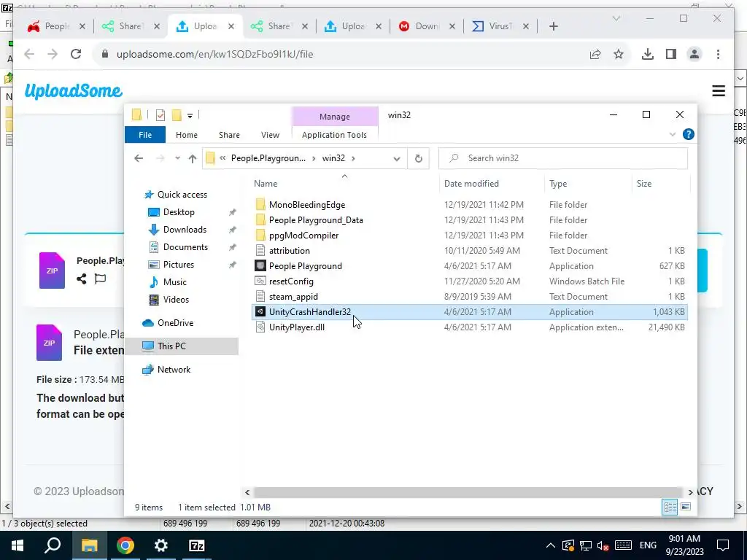This screenshot has height=560, width=747.
Task: Open OneDrive in the navigation pane
Action: coord(175,323)
